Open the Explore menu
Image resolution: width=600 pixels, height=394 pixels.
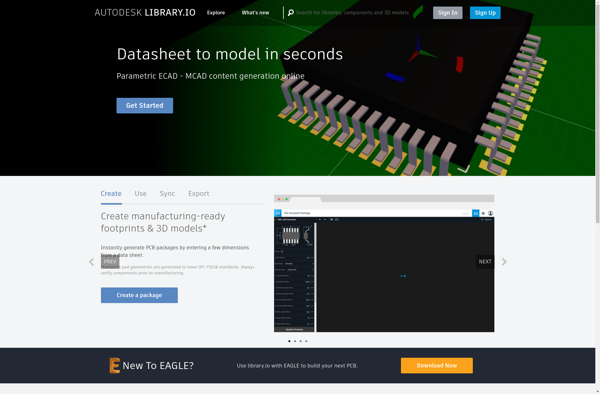click(216, 13)
